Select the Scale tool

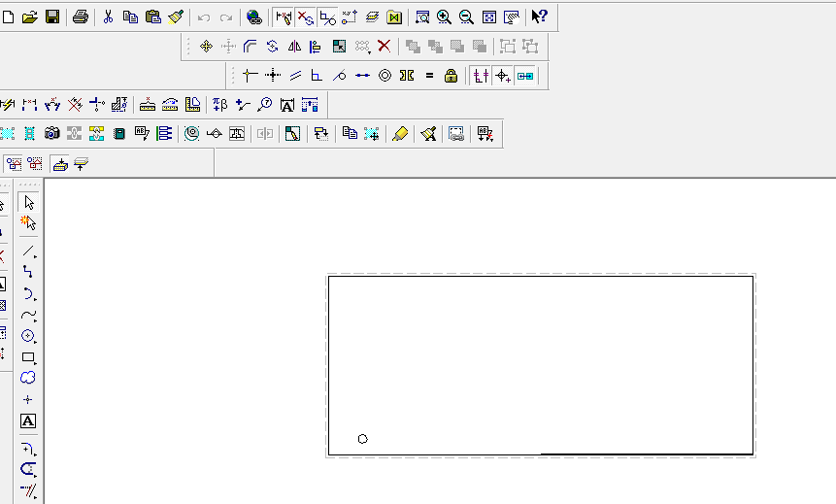(339, 47)
